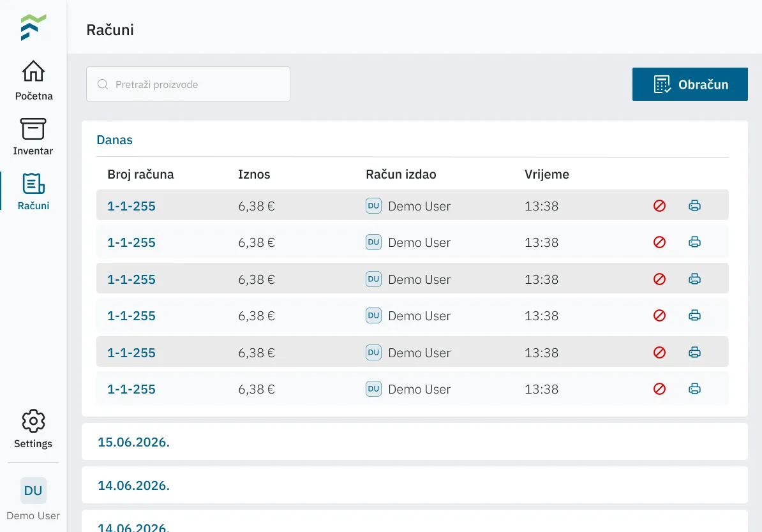Print the invoice in the fourth row
762x532 pixels.
(694, 315)
